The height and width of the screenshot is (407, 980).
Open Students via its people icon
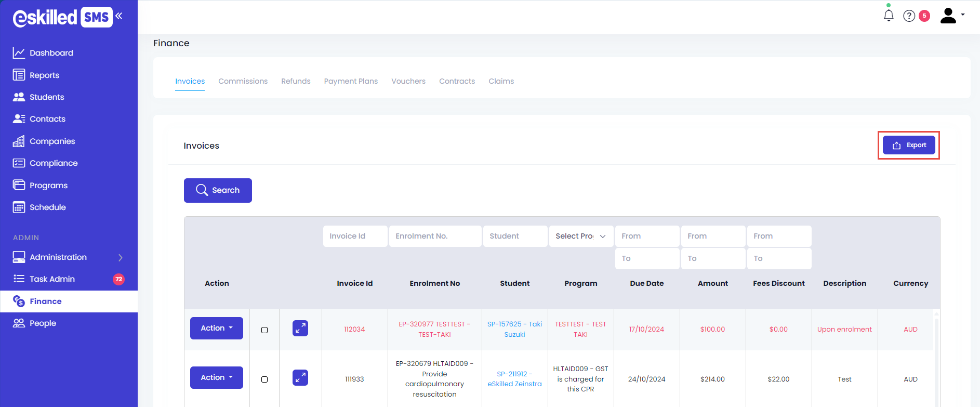coord(19,97)
